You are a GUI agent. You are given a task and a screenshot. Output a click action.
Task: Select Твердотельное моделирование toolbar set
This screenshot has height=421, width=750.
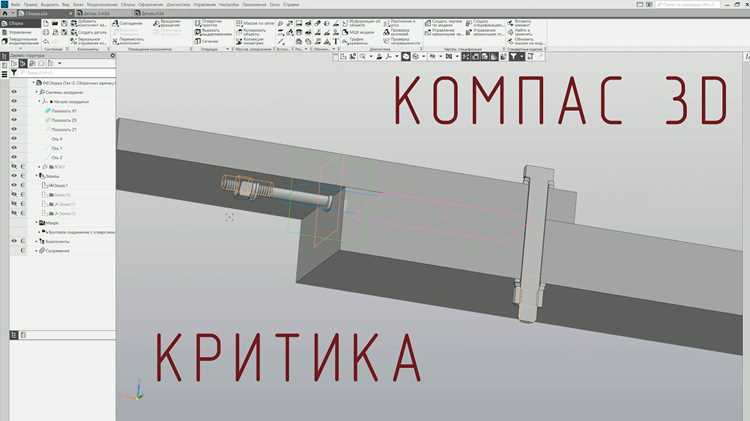point(20,42)
